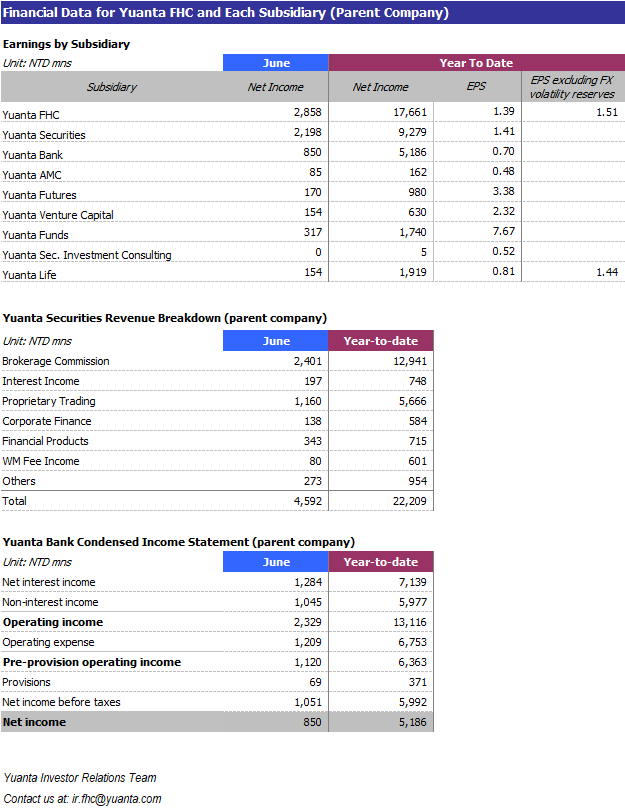Select the 'Yuanta Funds' row label
The width and height of the screenshot is (625, 812).
(35, 235)
